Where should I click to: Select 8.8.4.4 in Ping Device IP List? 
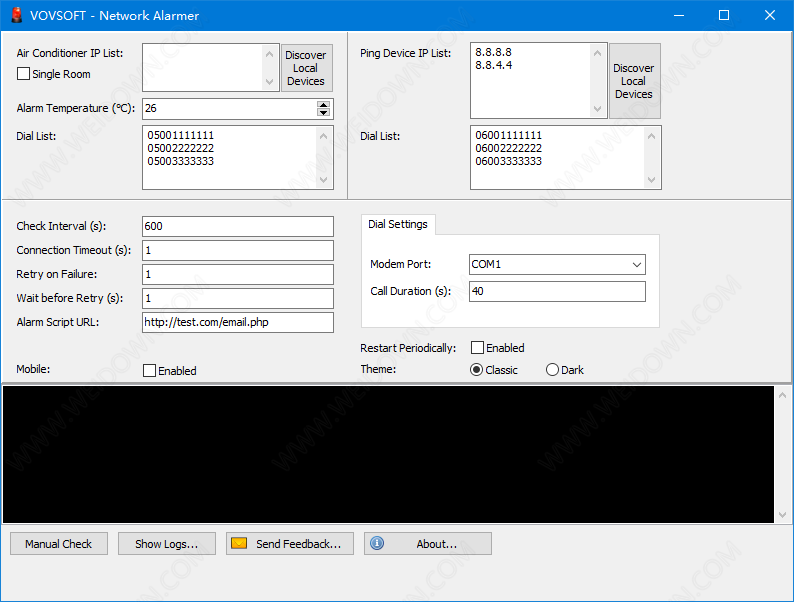click(493, 65)
